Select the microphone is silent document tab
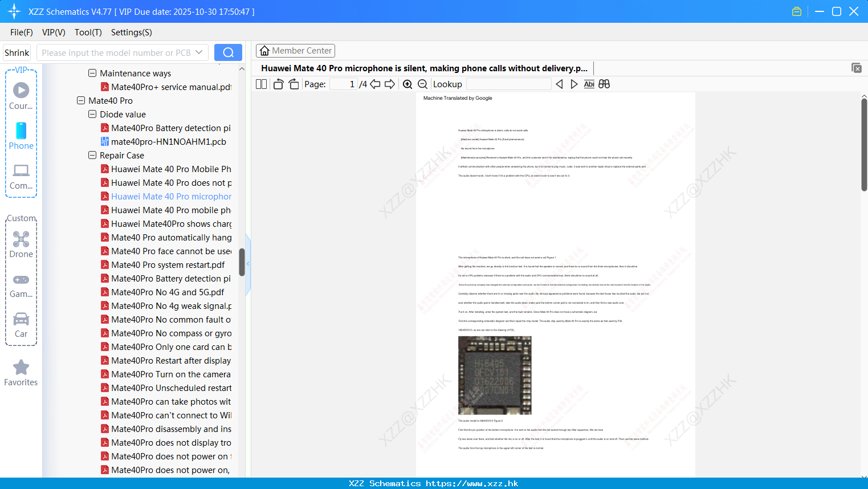Image resolution: width=868 pixels, height=489 pixels. click(x=424, y=68)
